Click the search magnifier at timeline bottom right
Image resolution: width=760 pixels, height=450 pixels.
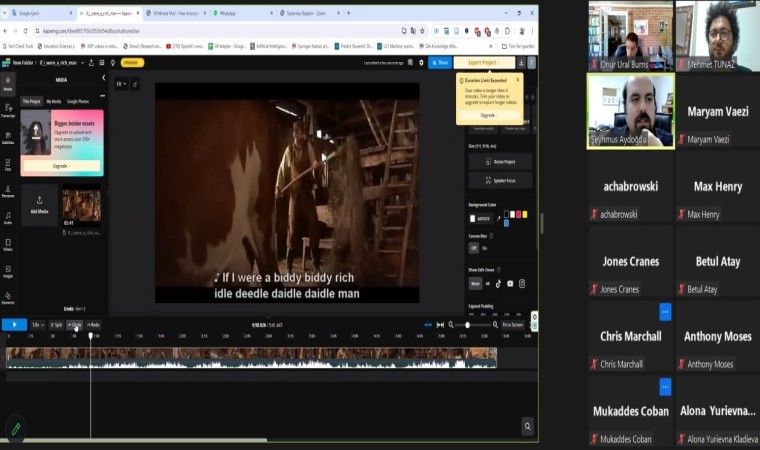527,427
